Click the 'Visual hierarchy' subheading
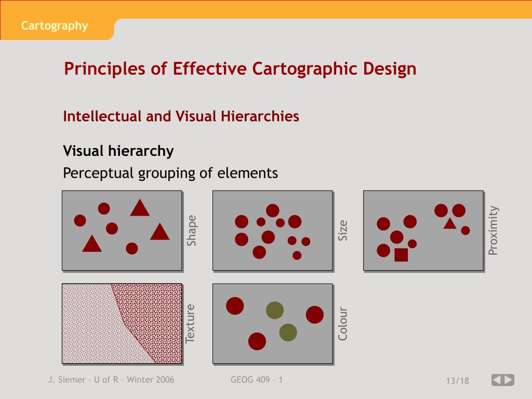The height and width of the screenshot is (399, 532). tap(118, 151)
